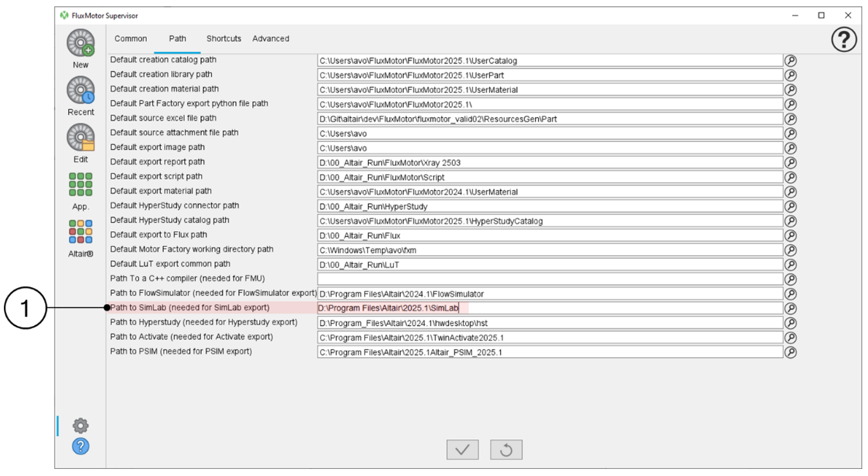The height and width of the screenshot is (476, 868).
Task: Click the 'Path to SimLab (needed for SimLab export)' label
Action: click(x=190, y=308)
